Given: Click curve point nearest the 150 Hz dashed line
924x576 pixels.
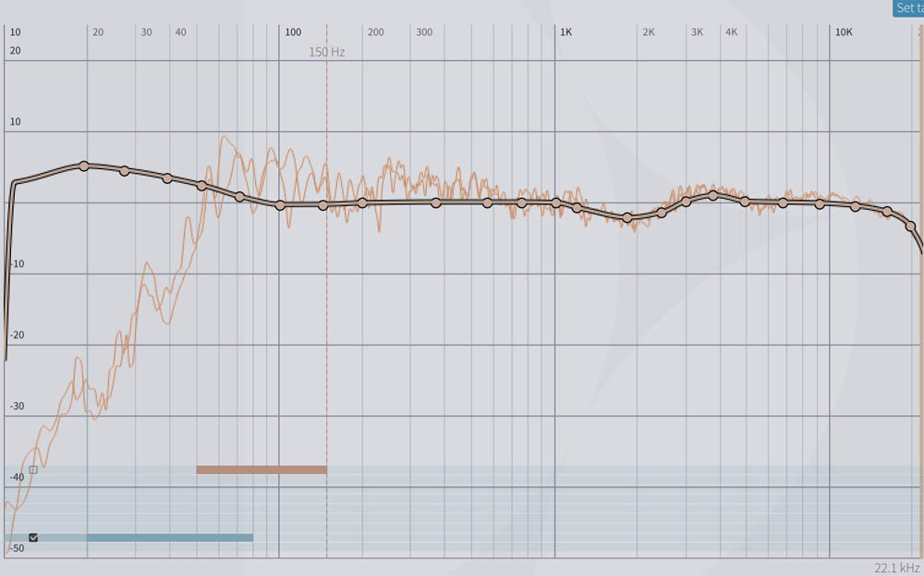Looking at the screenshot, I should (323, 205).
